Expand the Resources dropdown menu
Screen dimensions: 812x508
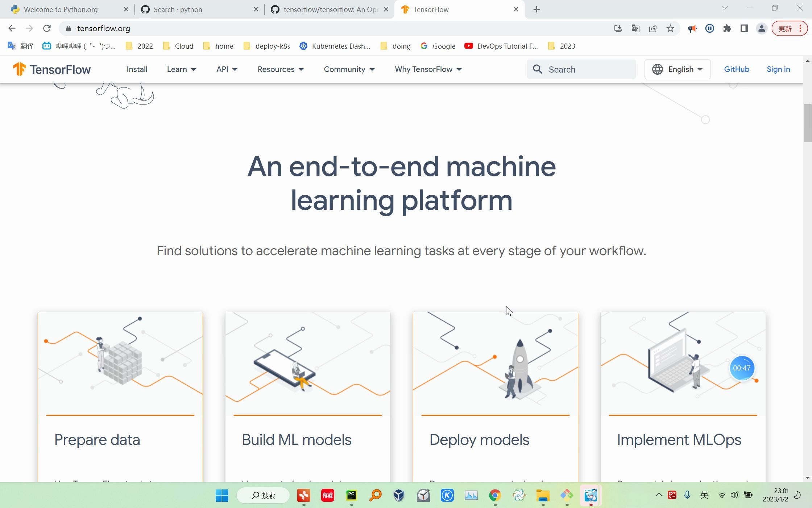[x=280, y=69]
